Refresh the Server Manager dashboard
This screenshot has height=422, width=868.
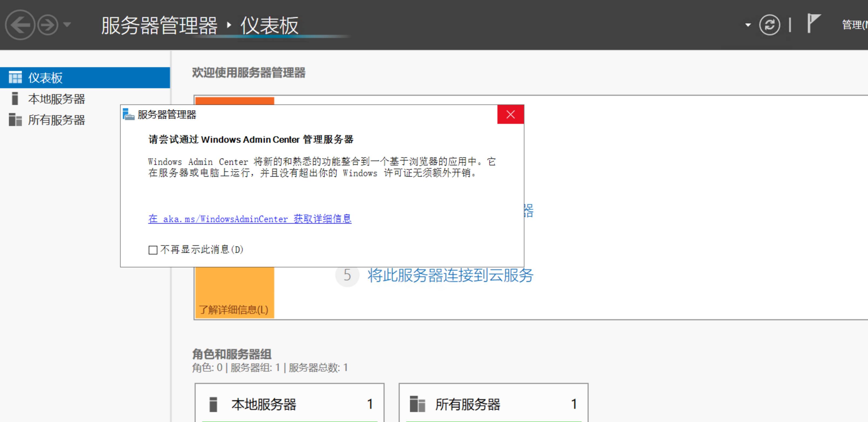pos(769,25)
